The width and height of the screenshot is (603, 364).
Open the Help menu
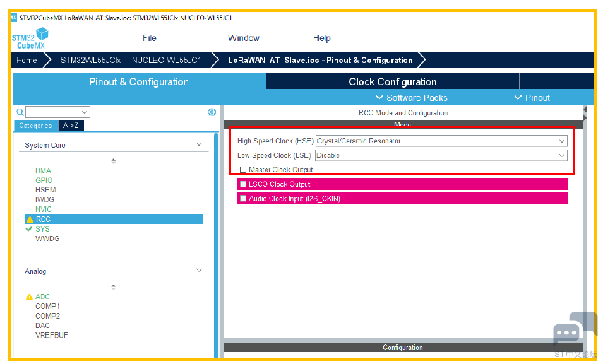click(x=321, y=38)
